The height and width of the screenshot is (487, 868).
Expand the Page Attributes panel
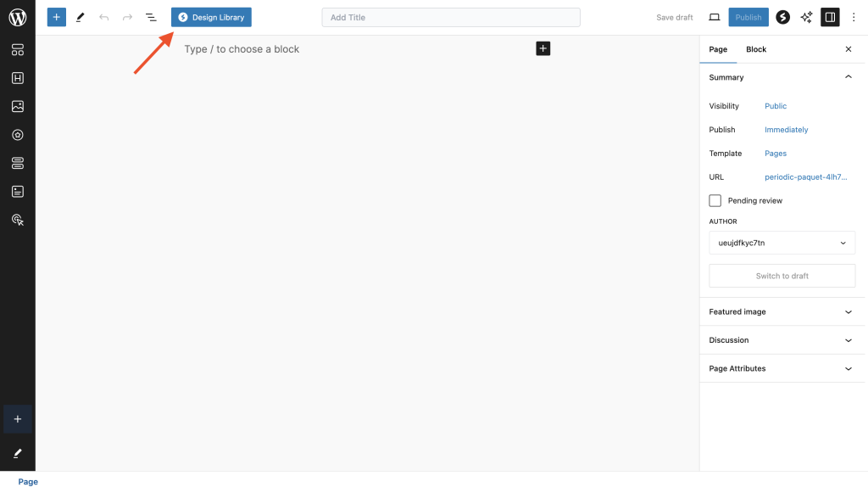782,368
